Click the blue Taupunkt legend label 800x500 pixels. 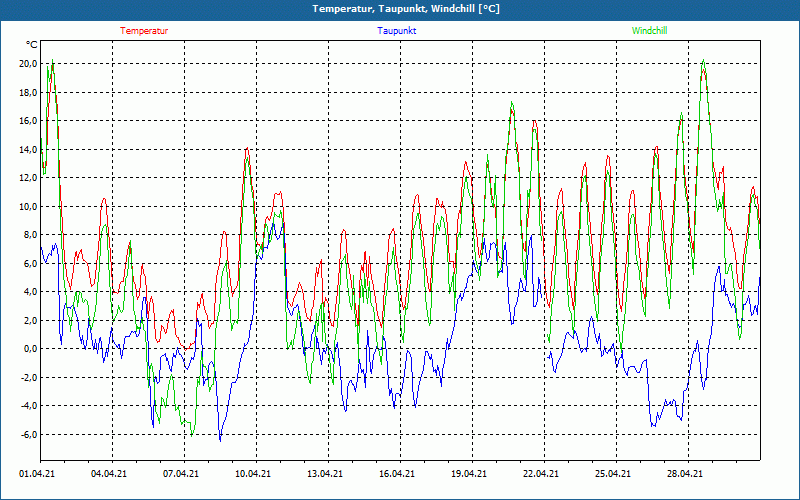396,31
